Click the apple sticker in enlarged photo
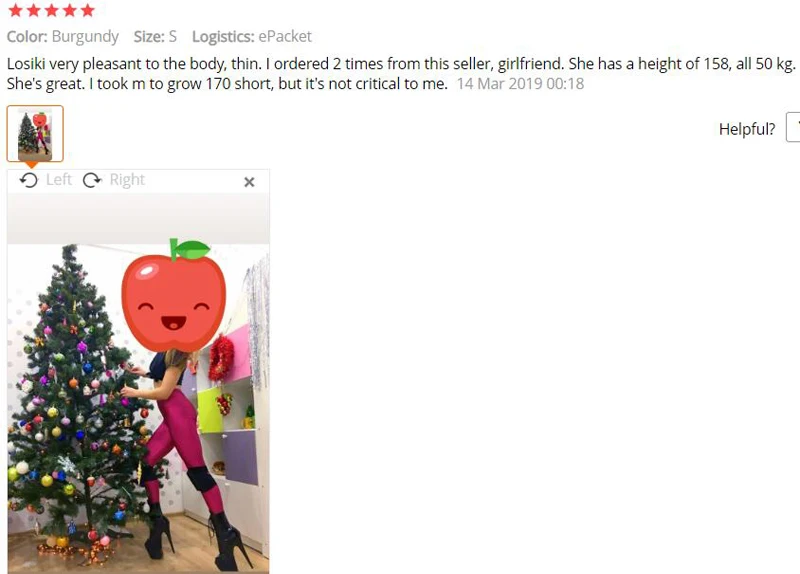 coord(173,295)
